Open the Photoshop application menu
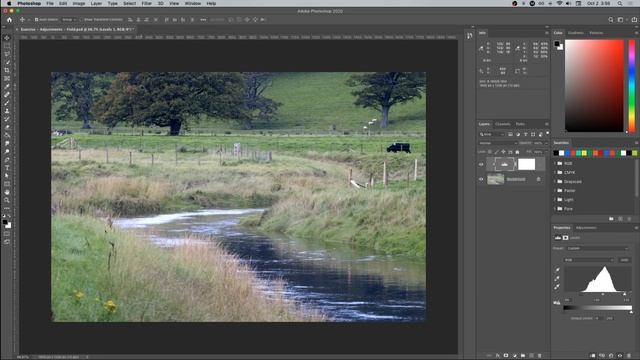 (x=29, y=3)
